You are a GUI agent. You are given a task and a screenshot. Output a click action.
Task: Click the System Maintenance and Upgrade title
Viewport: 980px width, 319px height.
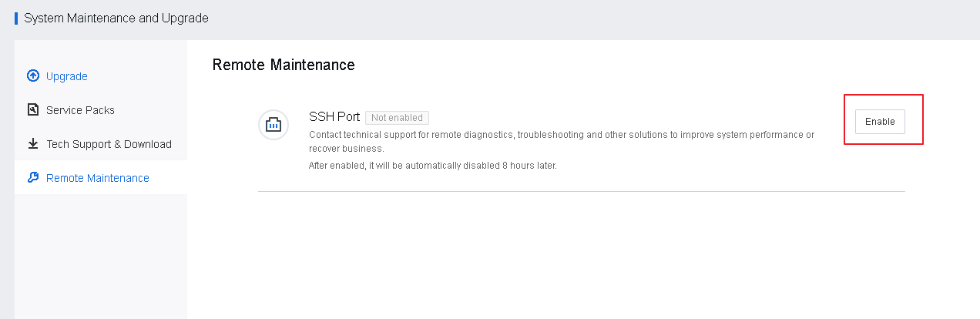point(116,18)
